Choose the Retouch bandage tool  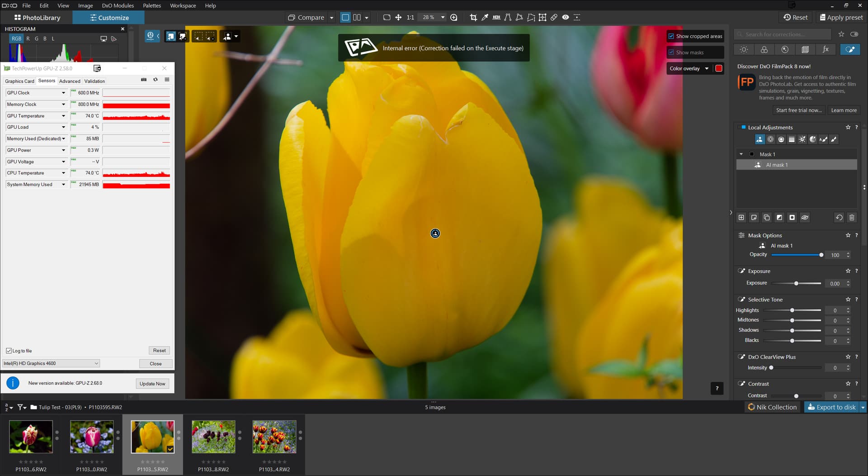tap(554, 18)
